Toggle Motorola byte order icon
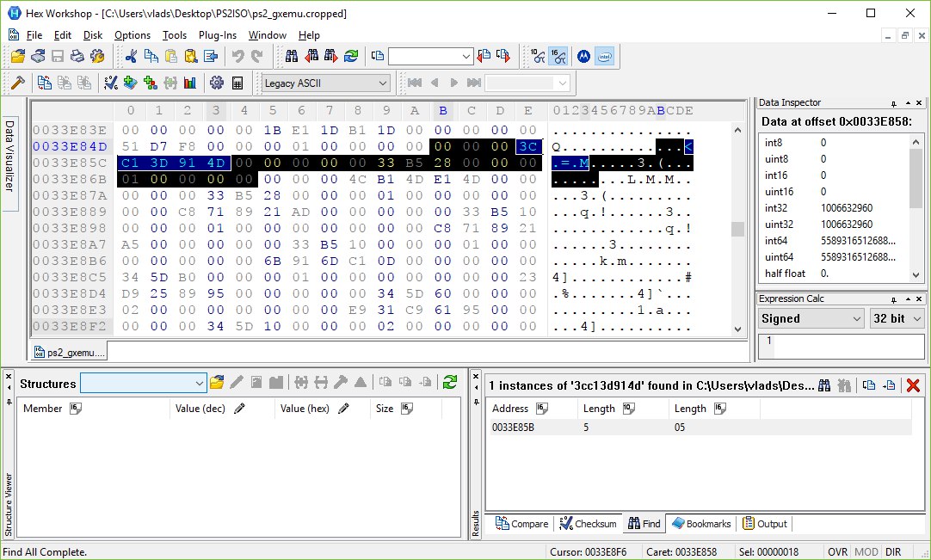The height and width of the screenshot is (560, 931). [x=583, y=57]
